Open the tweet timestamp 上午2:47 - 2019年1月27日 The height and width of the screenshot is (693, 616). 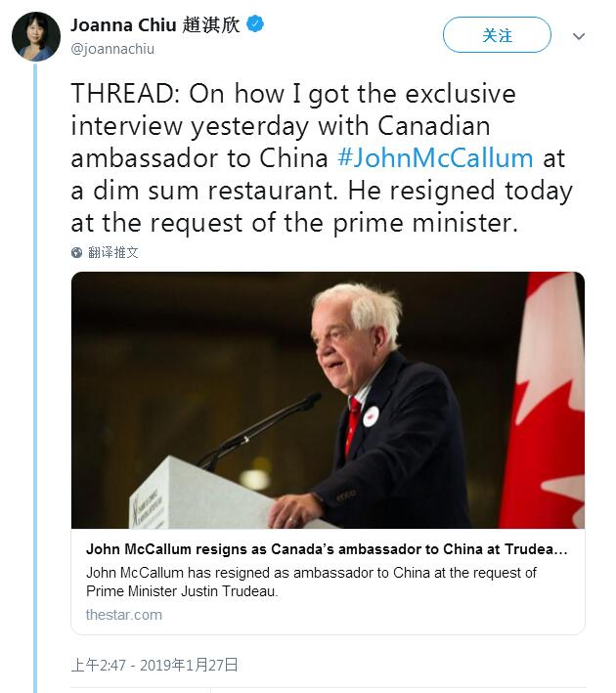click(x=154, y=665)
